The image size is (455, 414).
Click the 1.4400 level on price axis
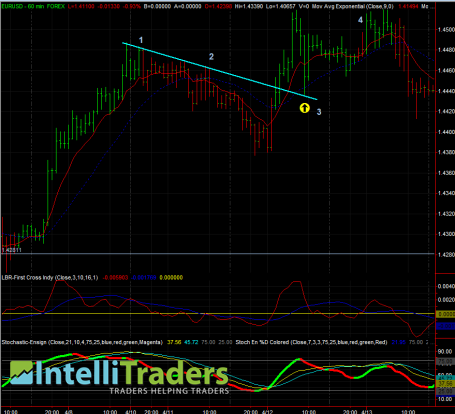pos(446,132)
